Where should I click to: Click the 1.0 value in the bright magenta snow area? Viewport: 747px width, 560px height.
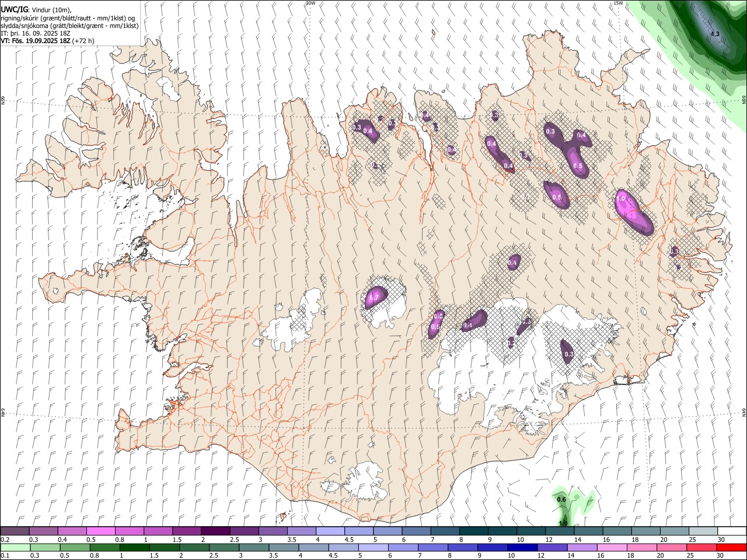click(621, 198)
